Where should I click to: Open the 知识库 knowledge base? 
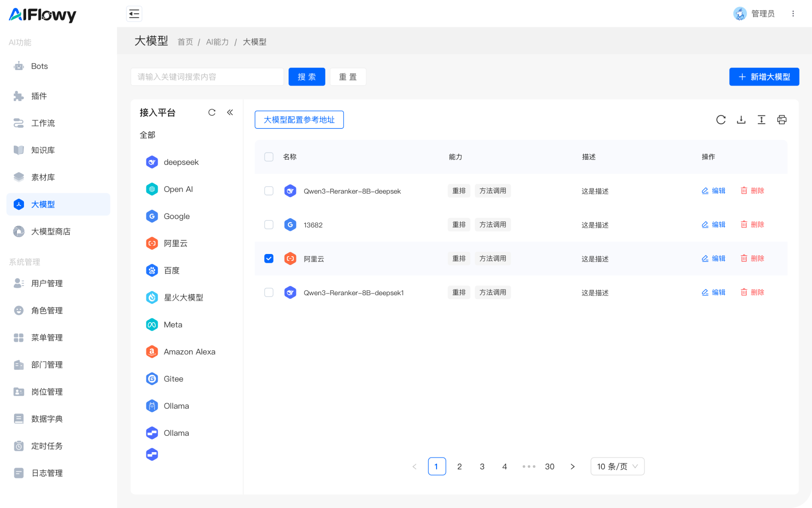coord(43,150)
